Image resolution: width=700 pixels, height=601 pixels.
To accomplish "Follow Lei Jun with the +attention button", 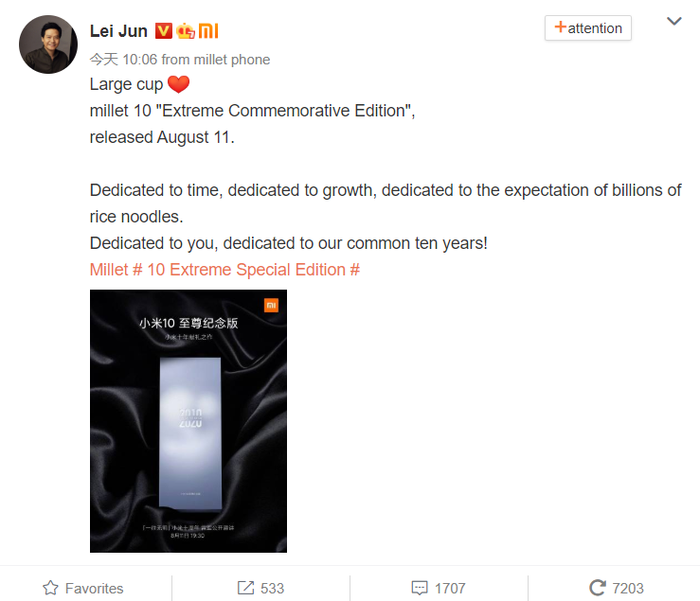I will pyautogui.click(x=588, y=28).
